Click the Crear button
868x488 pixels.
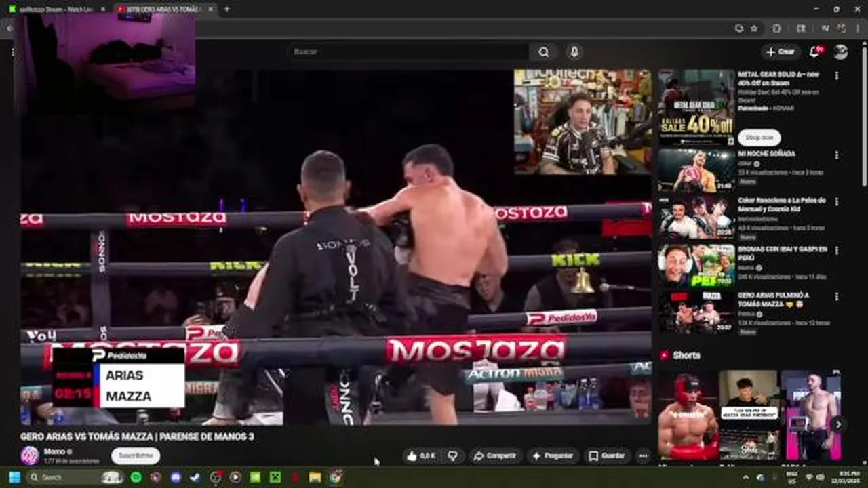781,52
